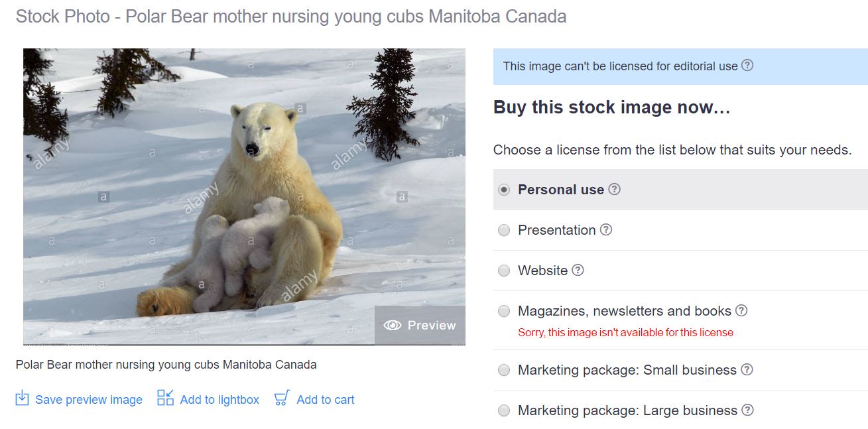
Task: Click help icon next to Website
Action: point(578,270)
